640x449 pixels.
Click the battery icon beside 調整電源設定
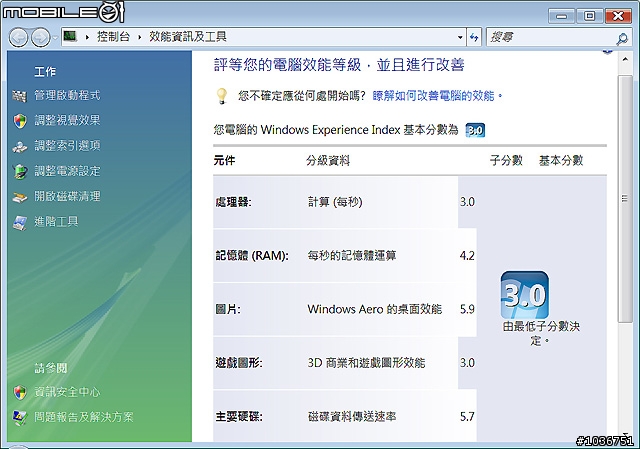20,171
